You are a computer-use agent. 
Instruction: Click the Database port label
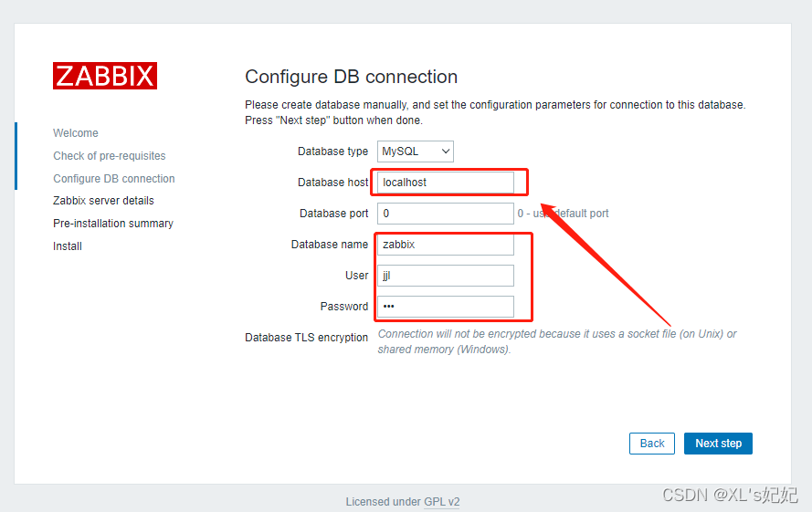pos(334,214)
